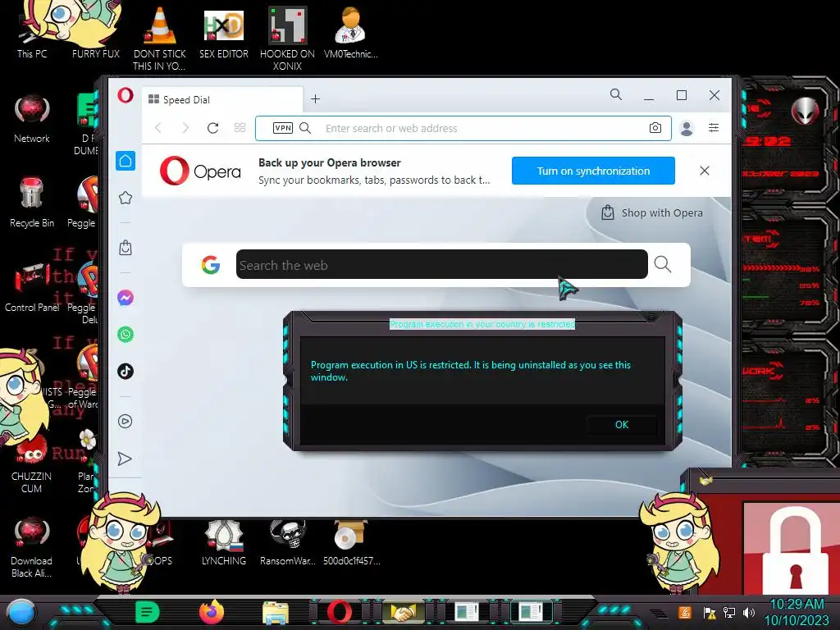Open TikTok in the sidebar

126,372
